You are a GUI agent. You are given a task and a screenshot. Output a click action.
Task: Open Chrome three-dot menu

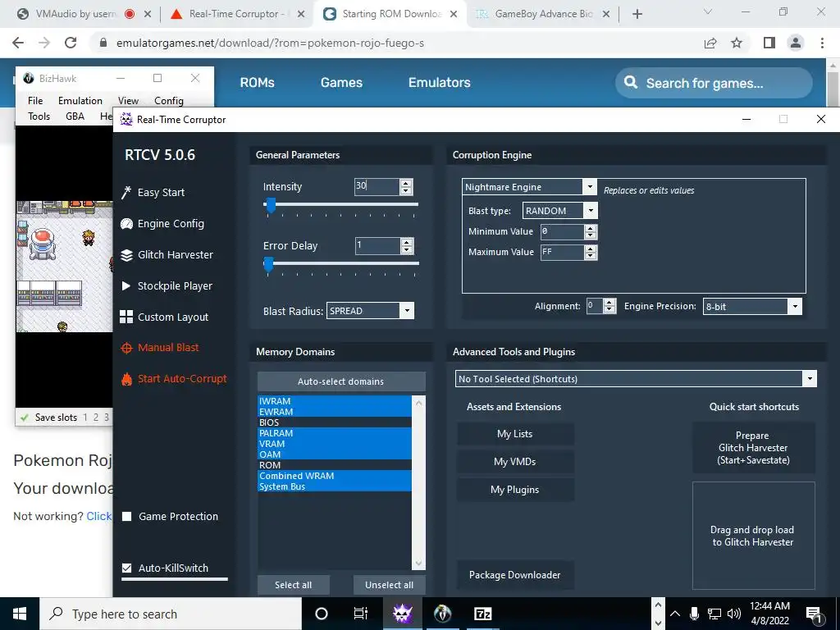click(822, 43)
